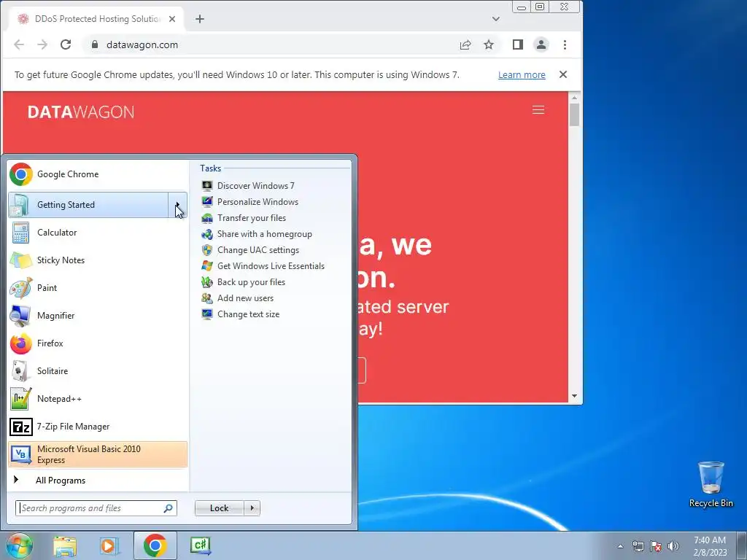Select Getting Started in Start menu
Image resolution: width=747 pixels, height=560 pixels.
coord(88,205)
